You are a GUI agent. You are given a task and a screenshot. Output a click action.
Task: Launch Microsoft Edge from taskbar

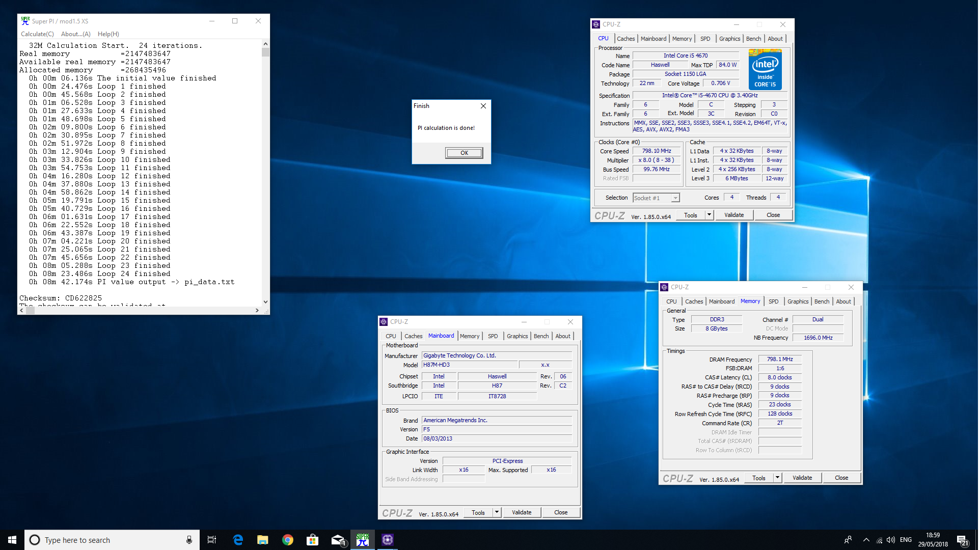tap(238, 540)
